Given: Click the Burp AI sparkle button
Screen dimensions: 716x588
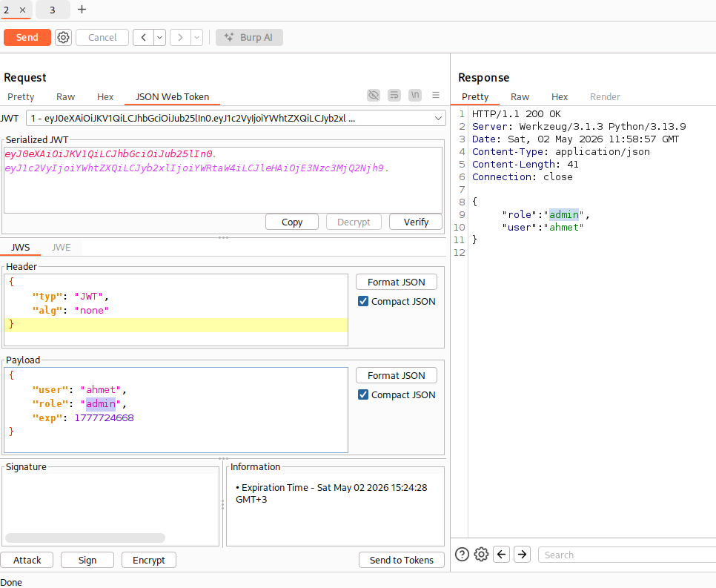Looking at the screenshot, I should pyautogui.click(x=249, y=38).
